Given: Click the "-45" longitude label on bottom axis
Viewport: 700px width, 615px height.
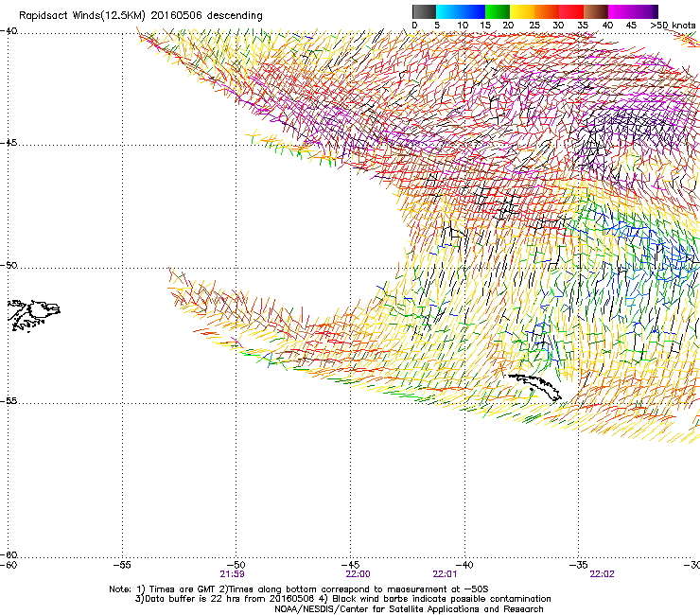Looking at the screenshot, I should tap(350, 565).
